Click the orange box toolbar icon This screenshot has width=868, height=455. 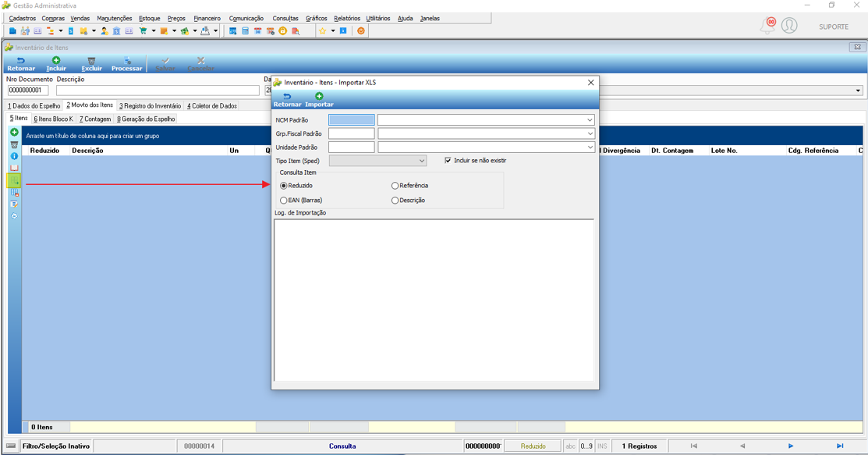[x=164, y=31]
